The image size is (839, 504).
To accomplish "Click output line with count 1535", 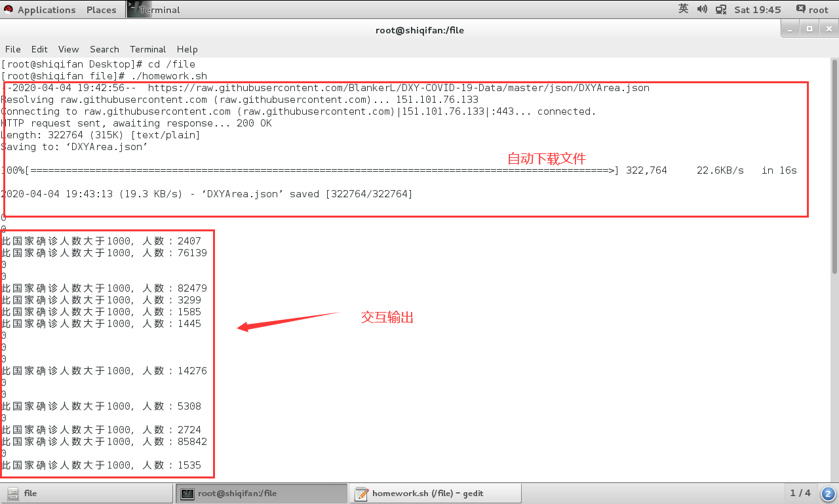I will coord(102,465).
